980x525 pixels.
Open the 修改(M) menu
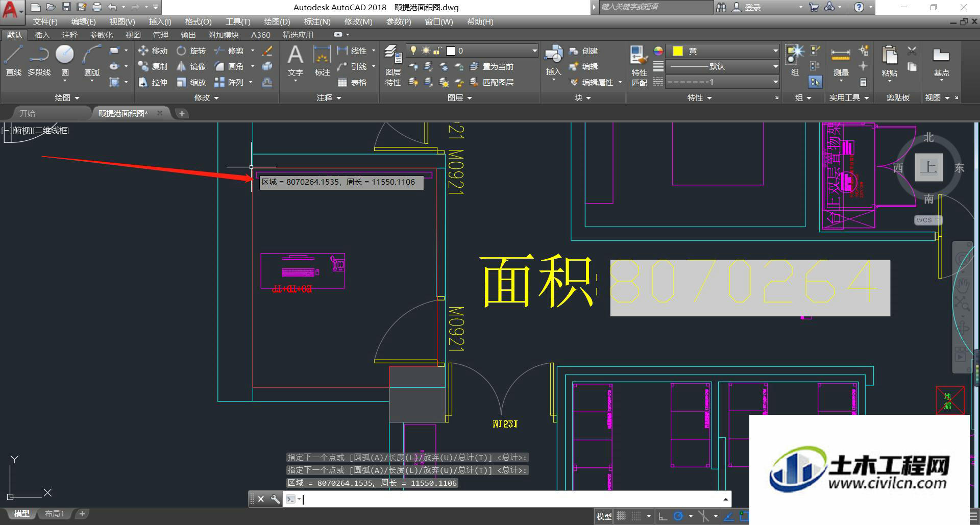click(x=358, y=21)
